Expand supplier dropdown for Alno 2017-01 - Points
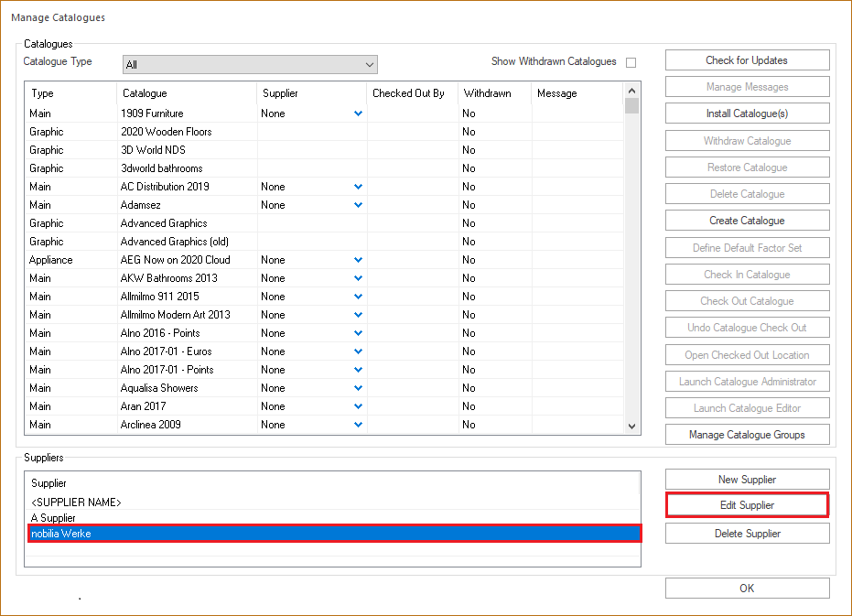The image size is (852, 616). point(358,370)
